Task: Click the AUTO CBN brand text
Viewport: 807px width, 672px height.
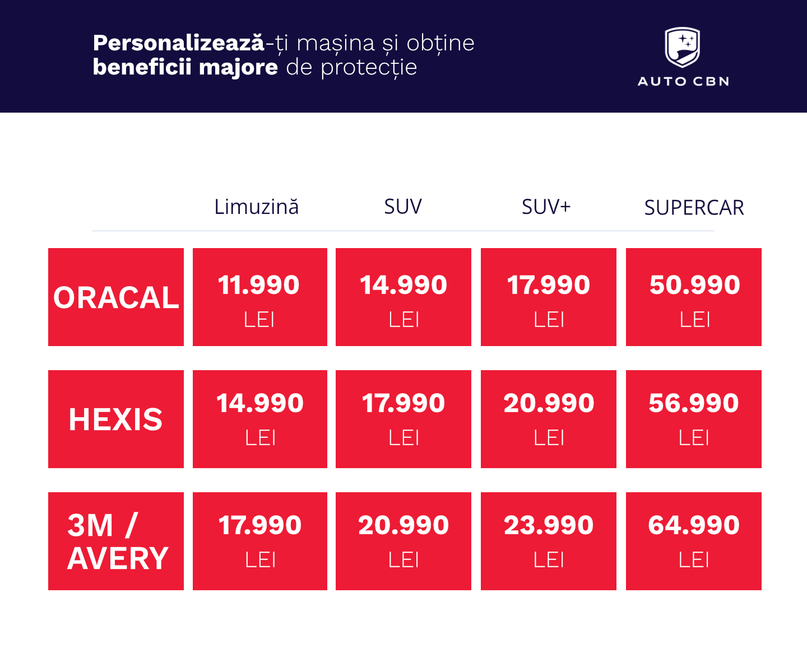Action: (x=683, y=82)
